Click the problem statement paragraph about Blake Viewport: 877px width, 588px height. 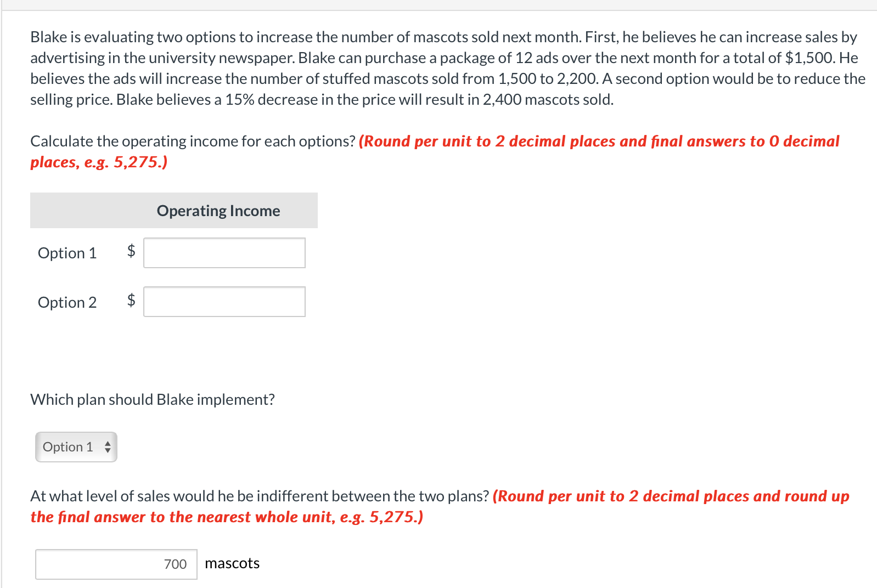[x=439, y=68]
